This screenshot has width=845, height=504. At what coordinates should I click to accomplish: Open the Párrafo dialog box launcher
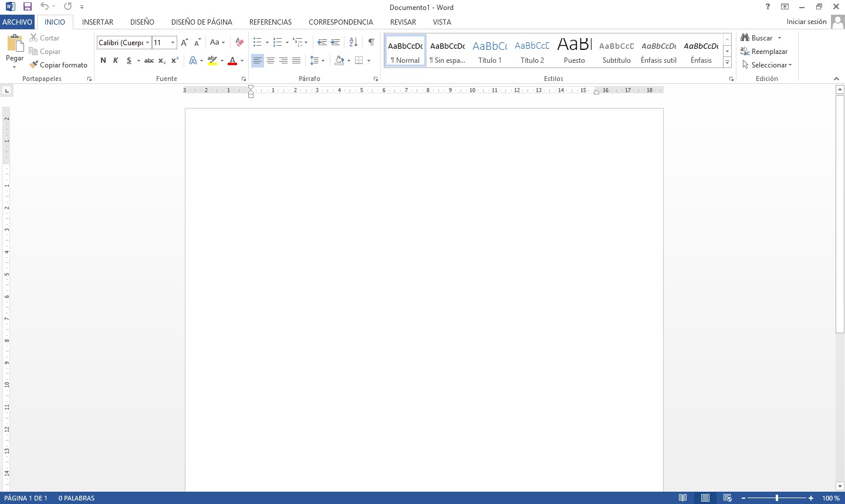(376, 79)
